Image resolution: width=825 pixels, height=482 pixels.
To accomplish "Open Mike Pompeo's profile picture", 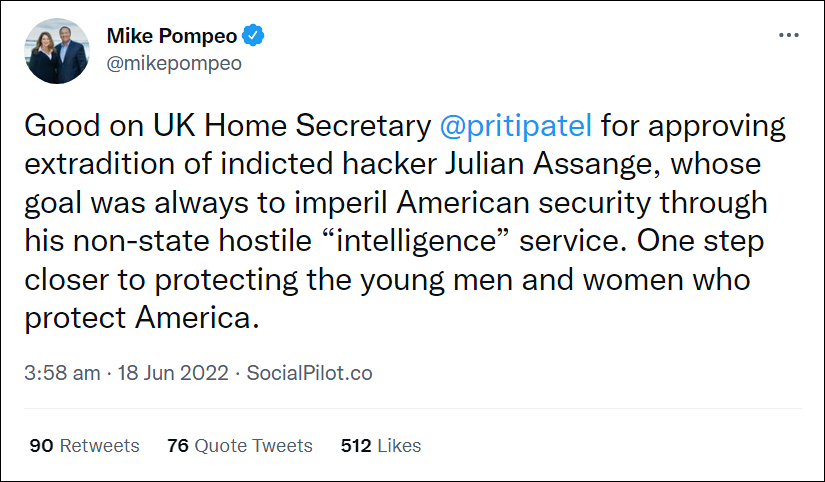I will point(57,51).
